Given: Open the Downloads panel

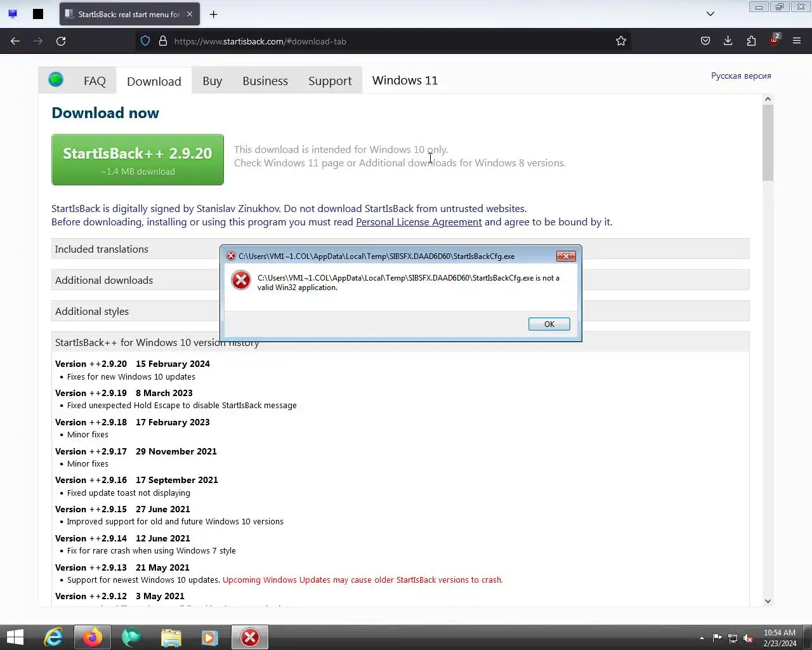Looking at the screenshot, I should click(728, 41).
